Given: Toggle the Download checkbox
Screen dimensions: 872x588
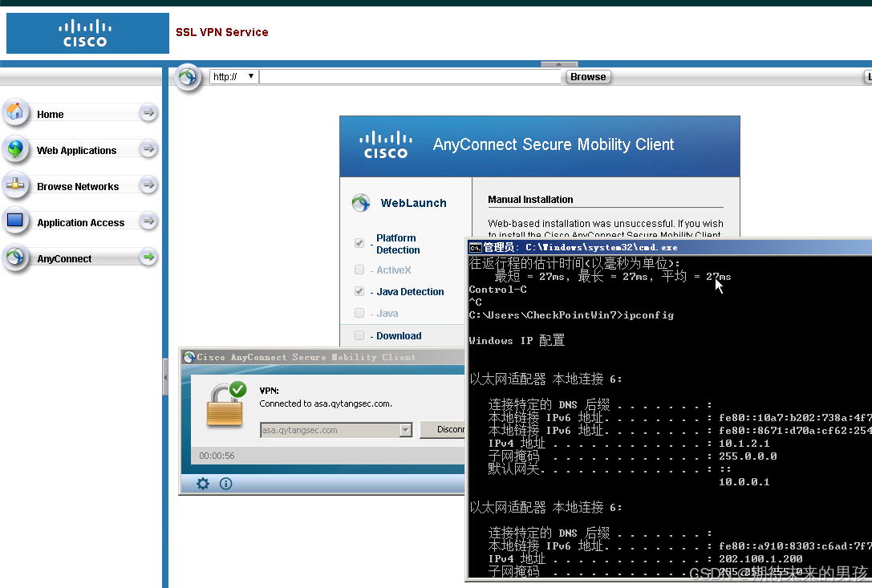Looking at the screenshot, I should [x=359, y=335].
